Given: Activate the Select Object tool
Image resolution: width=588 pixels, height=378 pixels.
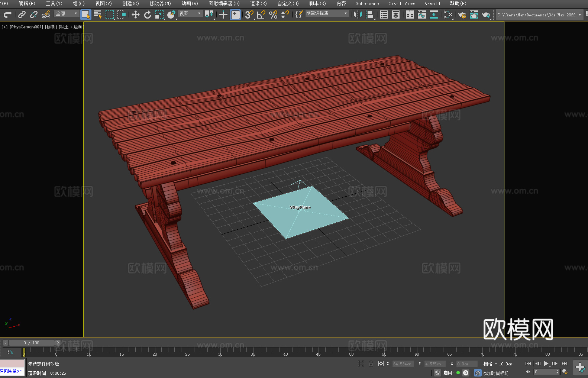Looking at the screenshot, I should (86, 14).
